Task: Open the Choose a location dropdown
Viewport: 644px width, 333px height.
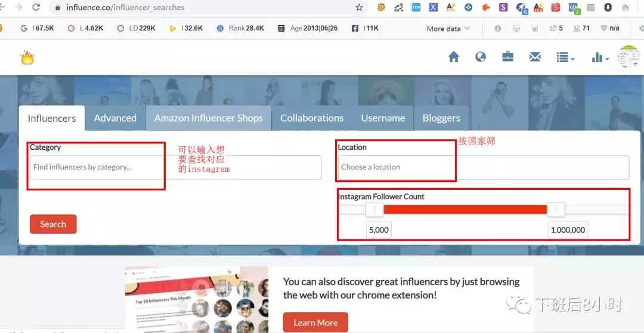Action: tap(484, 167)
